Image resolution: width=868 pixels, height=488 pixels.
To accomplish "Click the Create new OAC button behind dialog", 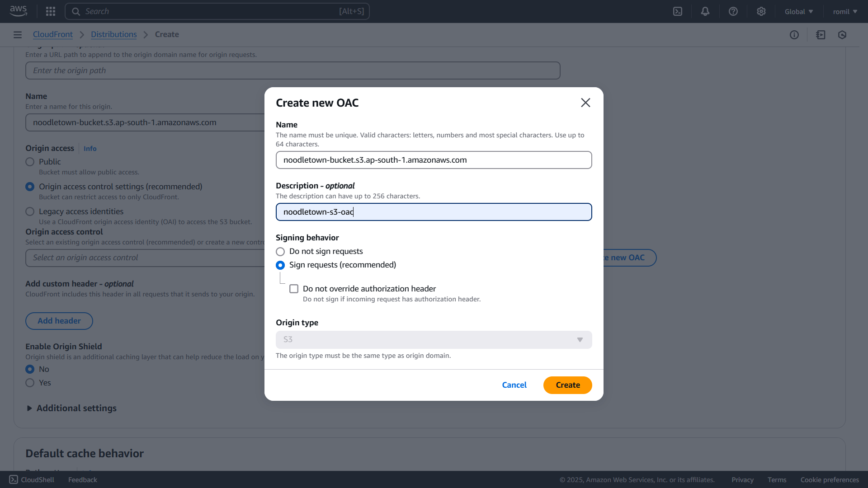I will (x=629, y=258).
